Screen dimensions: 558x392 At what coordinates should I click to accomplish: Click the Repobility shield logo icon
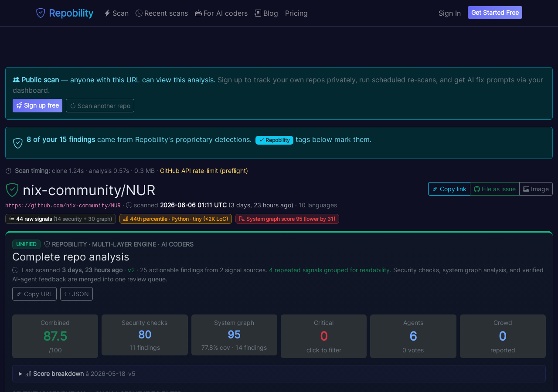41,13
